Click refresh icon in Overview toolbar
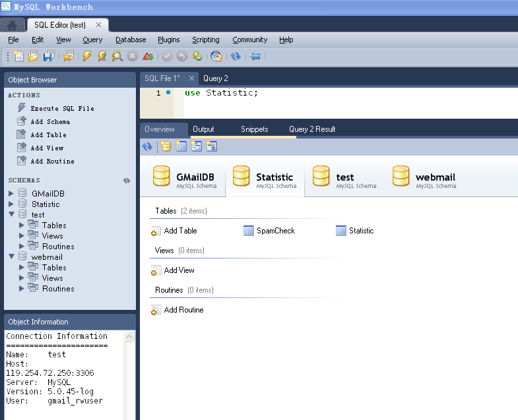The image size is (518, 420). coord(147,146)
